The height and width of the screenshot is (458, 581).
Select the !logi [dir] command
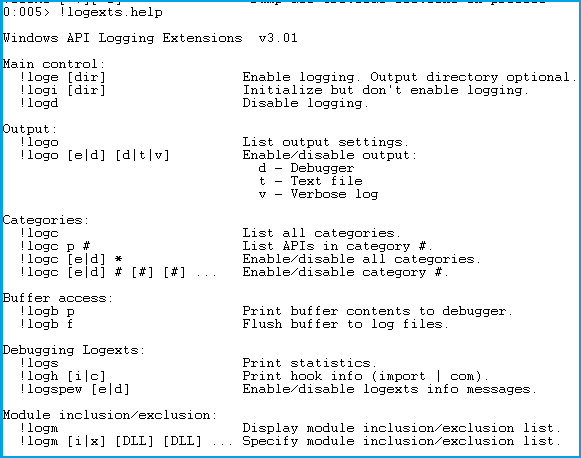click(63, 90)
